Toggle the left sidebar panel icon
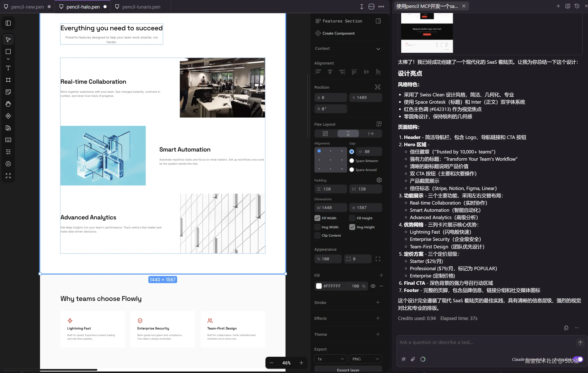588x373 pixels. [x=8, y=23]
